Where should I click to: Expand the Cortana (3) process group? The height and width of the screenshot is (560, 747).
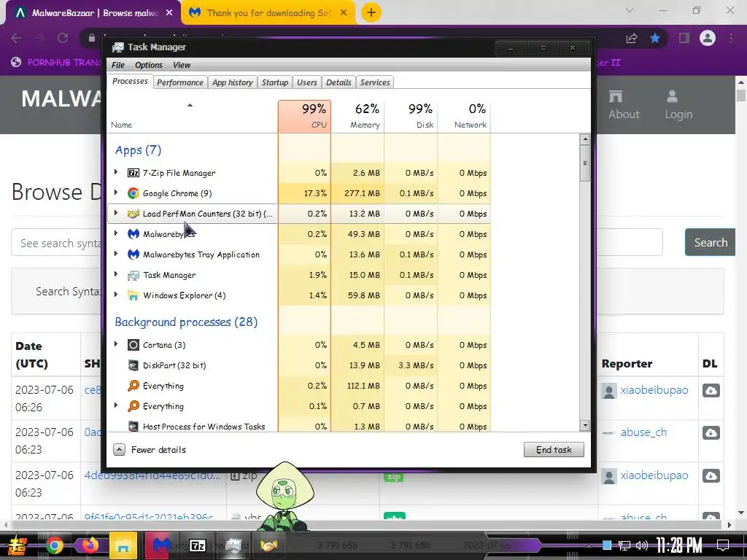coord(116,344)
